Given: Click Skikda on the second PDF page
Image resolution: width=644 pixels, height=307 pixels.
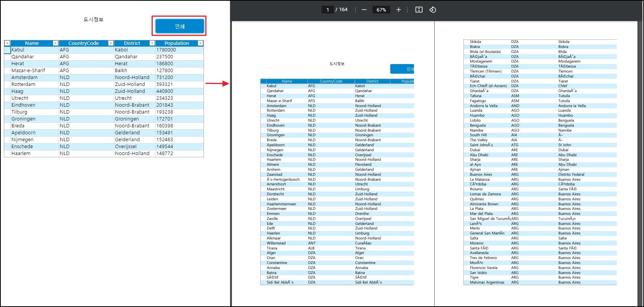Looking at the screenshot, I should tap(475, 42).
